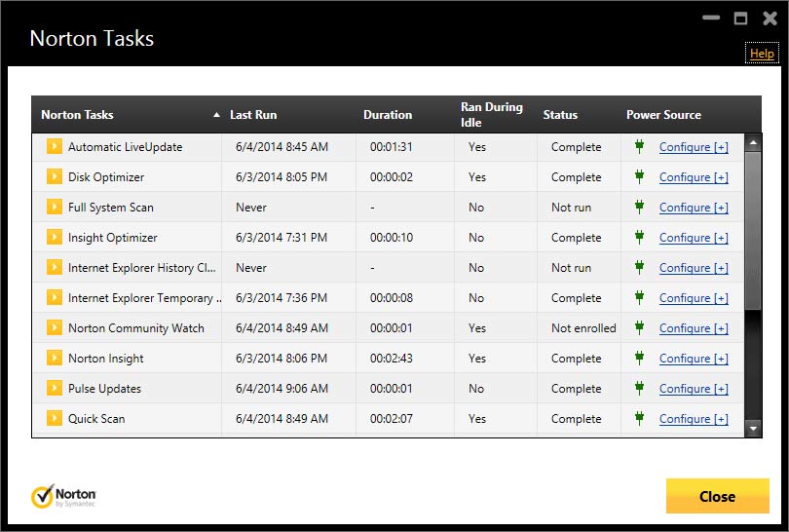This screenshot has width=789, height=532.
Task: Sort by the Status column header
Action: [x=560, y=115]
